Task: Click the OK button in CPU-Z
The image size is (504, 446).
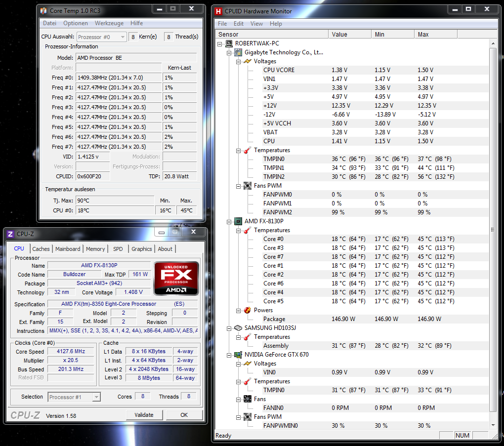Action: pyautogui.click(x=184, y=415)
